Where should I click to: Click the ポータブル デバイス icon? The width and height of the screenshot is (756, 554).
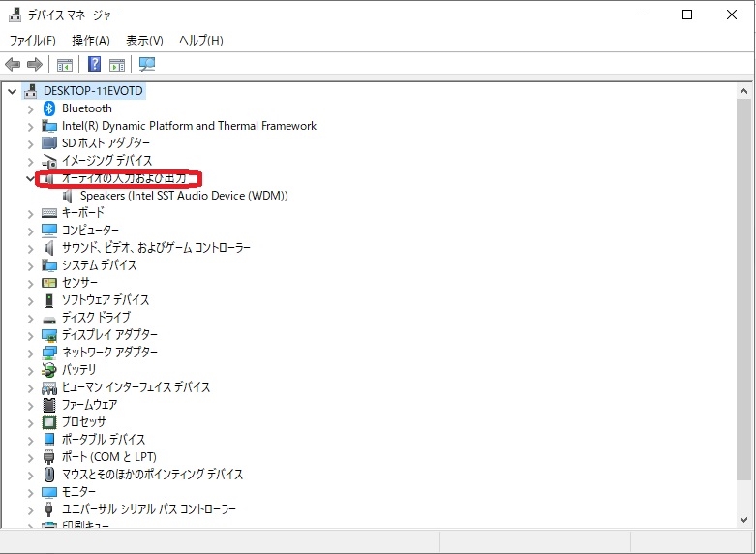point(49,439)
